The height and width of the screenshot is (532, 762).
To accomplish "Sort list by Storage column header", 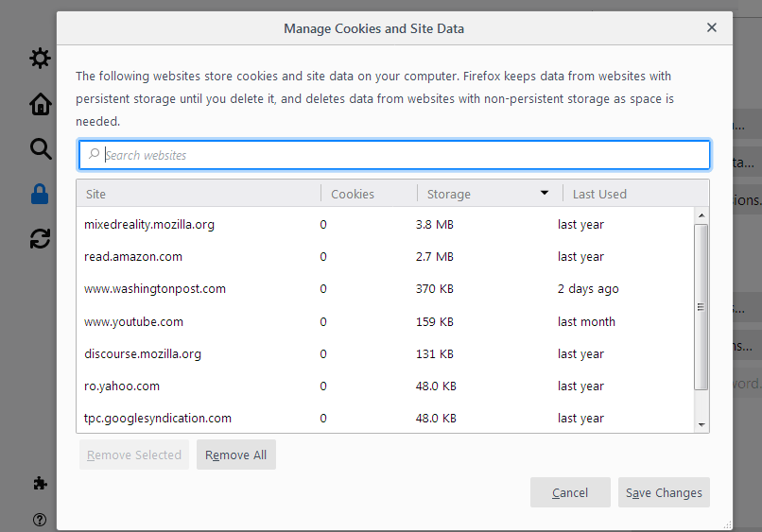I will [490, 194].
